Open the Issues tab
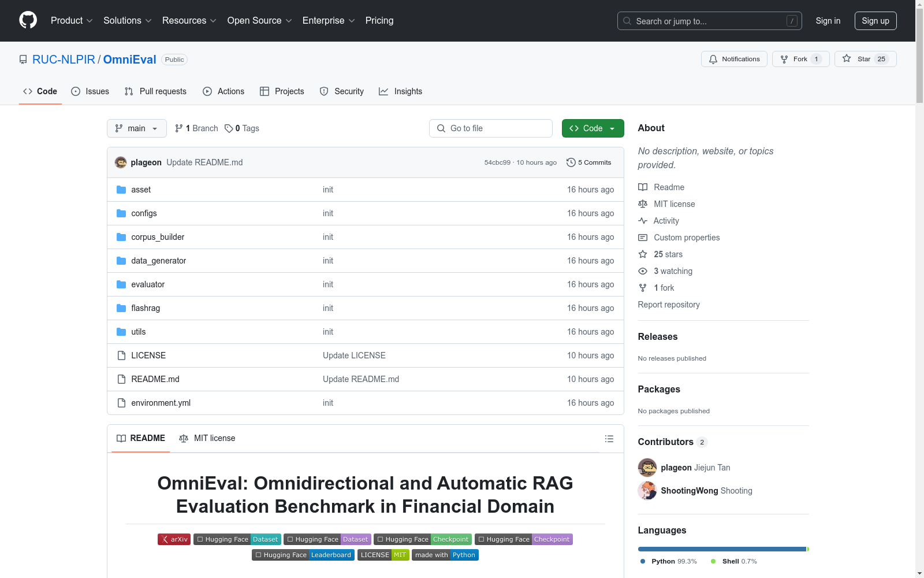924x578 pixels. 90,91
